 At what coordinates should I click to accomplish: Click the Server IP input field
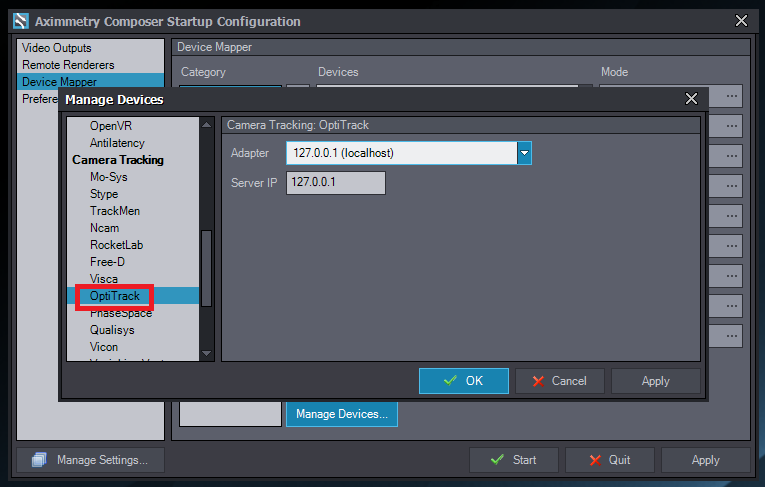coord(336,183)
